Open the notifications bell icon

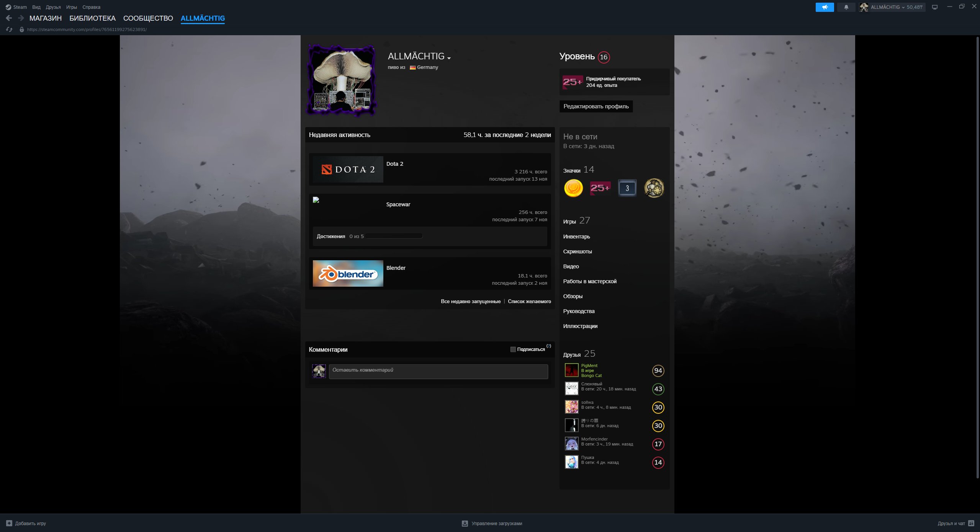pos(846,7)
